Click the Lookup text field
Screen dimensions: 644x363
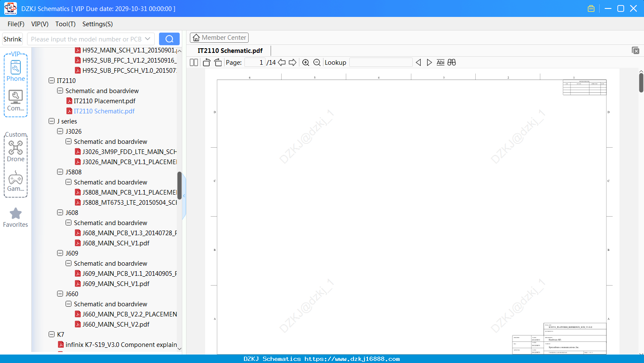(x=381, y=63)
